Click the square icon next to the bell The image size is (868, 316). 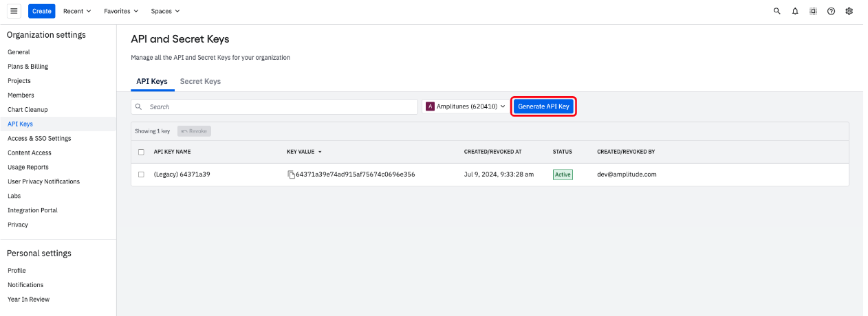click(813, 11)
